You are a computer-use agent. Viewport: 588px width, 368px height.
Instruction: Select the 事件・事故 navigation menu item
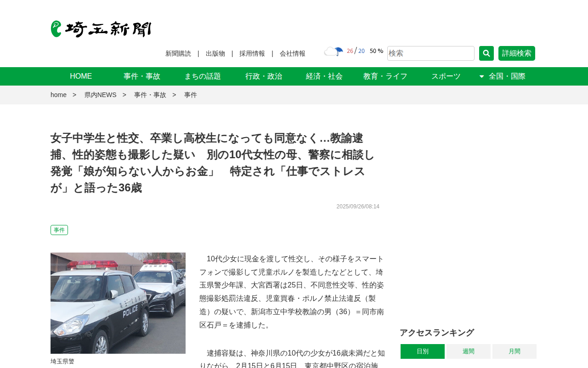coord(142,76)
